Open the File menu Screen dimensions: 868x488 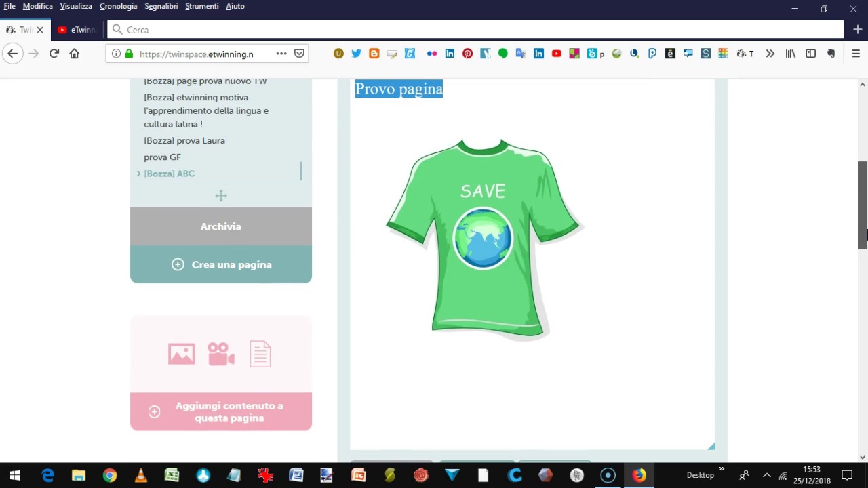[9, 6]
